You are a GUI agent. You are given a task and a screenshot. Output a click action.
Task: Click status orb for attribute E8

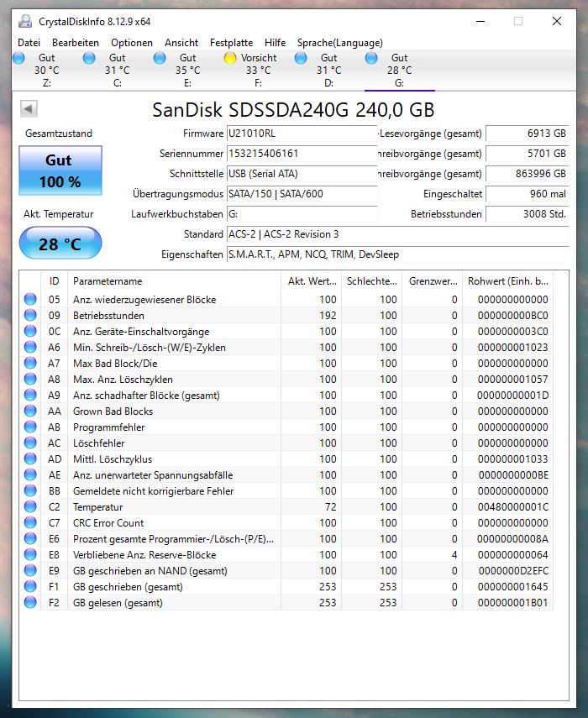pyautogui.click(x=30, y=554)
